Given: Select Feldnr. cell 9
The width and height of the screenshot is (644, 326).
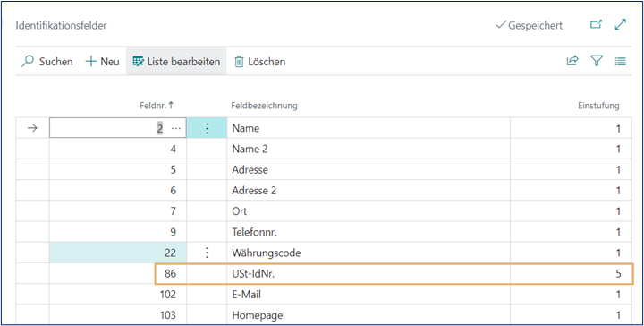Looking at the screenshot, I should point(118,232).
